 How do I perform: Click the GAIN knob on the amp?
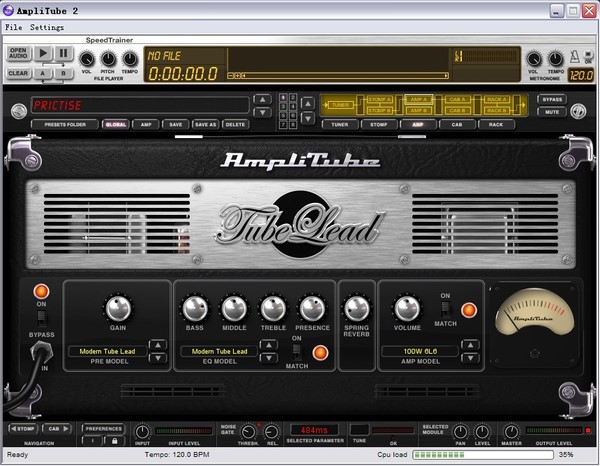[x=118, y=308]
